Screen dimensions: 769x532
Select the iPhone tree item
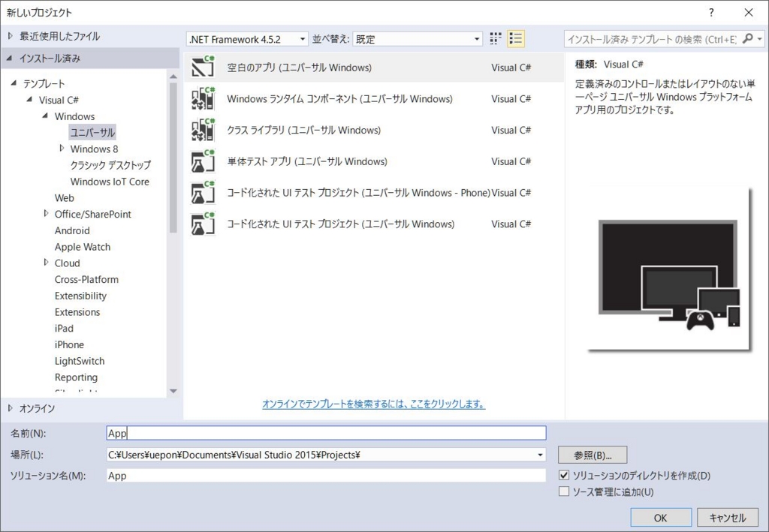click(69, 344)
